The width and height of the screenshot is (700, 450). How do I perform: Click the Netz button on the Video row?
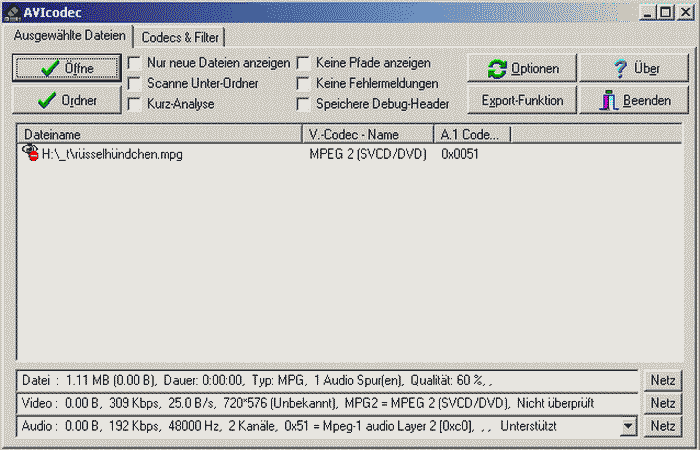coord(662,404)
